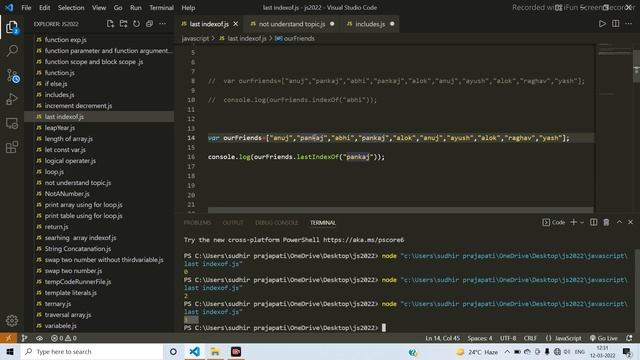Create a new file in Explorer
The width and height of the screenshot is (640, 360).
click(x=110, y=24)
